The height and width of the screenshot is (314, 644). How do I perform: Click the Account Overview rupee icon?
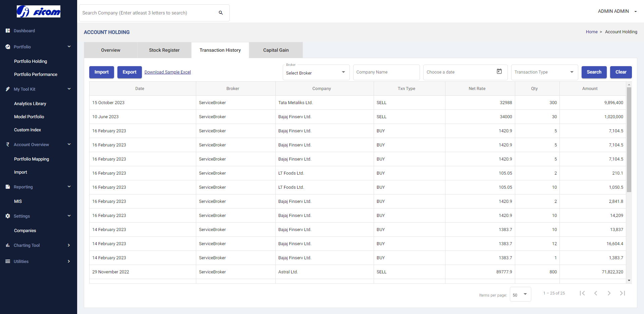(8, 144)
